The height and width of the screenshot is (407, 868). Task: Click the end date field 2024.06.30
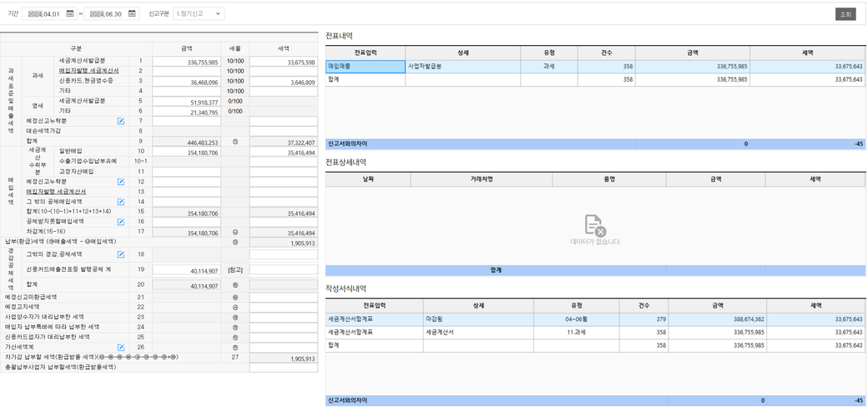tap(106, 14)
